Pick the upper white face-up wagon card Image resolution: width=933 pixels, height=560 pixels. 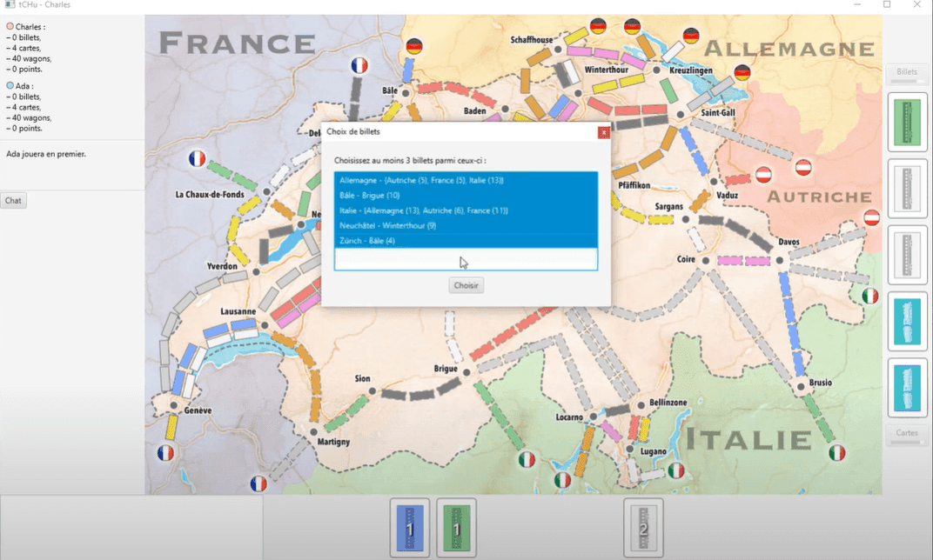[x=908, y=189]
